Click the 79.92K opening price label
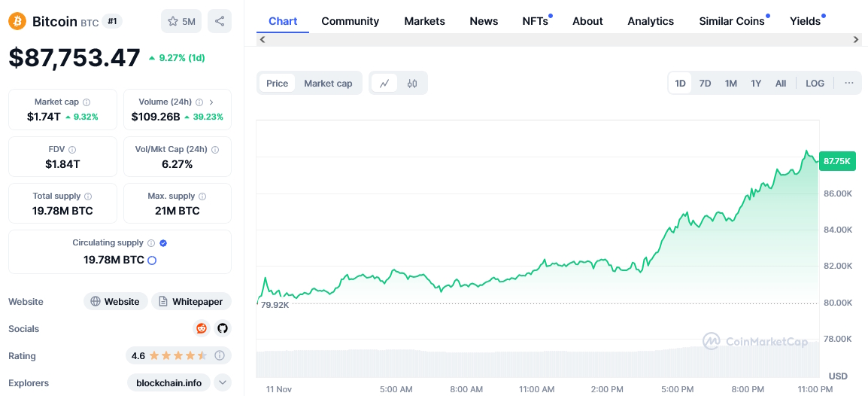The image size is (868, 396). pos(275,305)
